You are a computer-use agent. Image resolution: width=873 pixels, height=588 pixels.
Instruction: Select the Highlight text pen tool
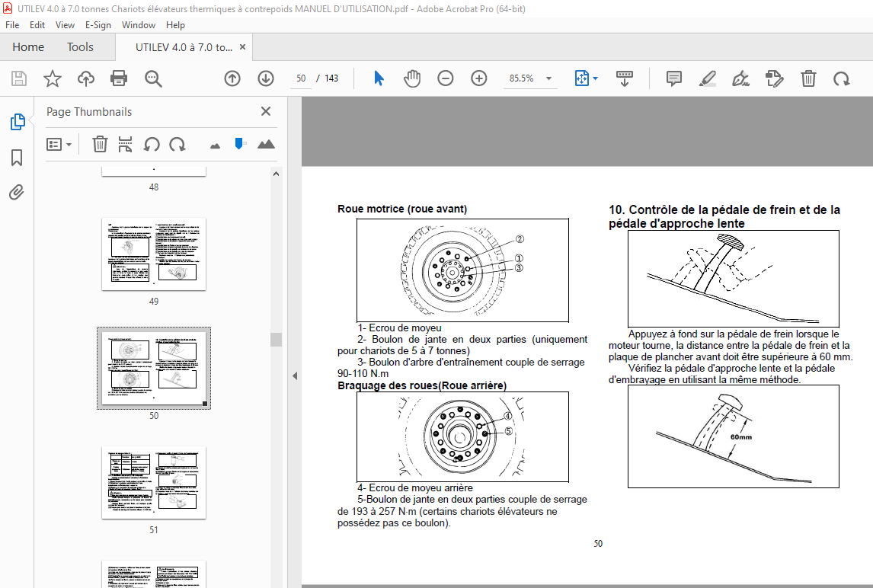(707, 78)
